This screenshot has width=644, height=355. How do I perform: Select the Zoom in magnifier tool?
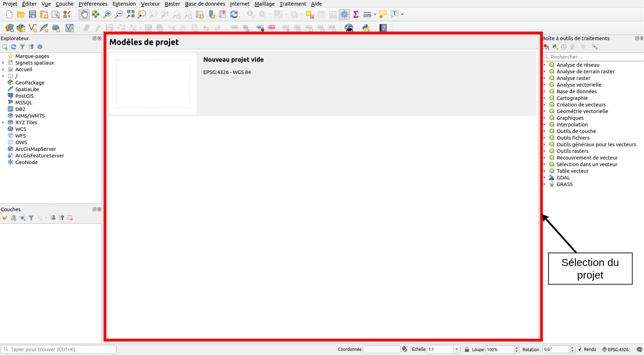[107, 14]
